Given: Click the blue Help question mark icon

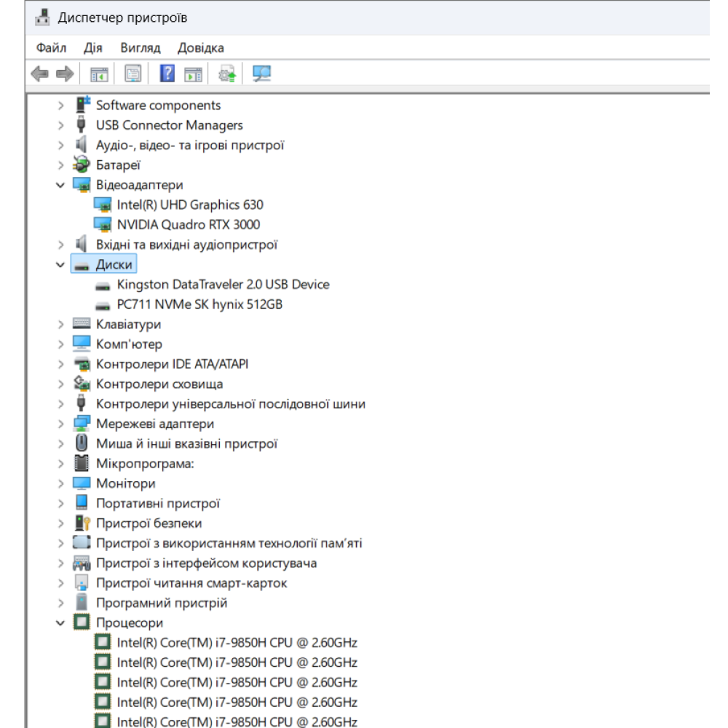Looking at the screenshot, I should coord(167,74).
